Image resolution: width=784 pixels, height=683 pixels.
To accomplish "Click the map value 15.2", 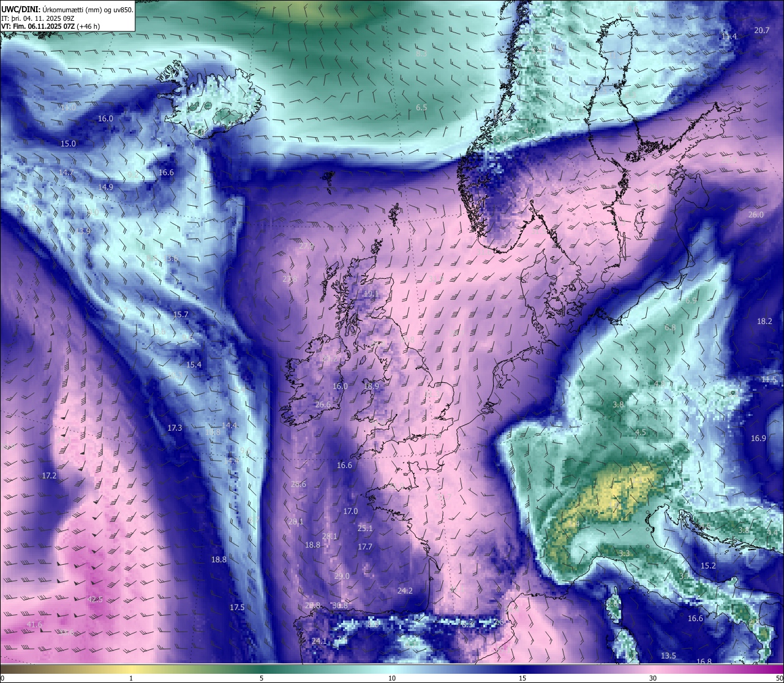I will click(708, 566).
